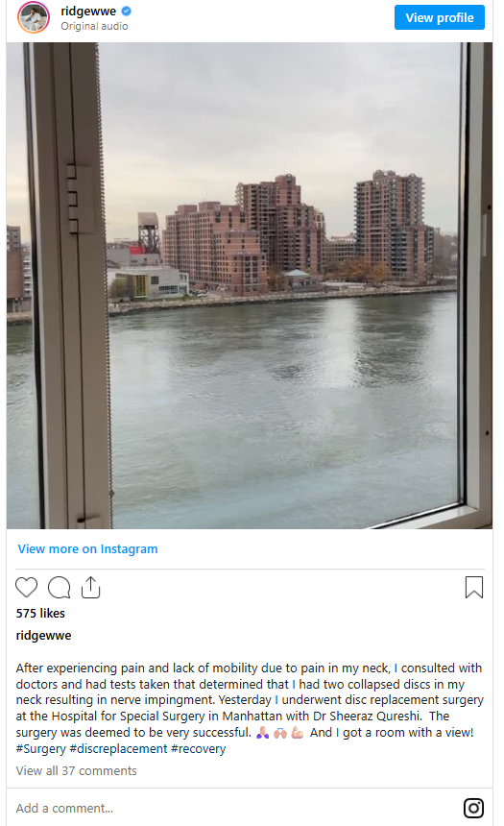This screenshot has height=826, width=504.
Task: Show who liked via 575 likes
Action: 40,613
